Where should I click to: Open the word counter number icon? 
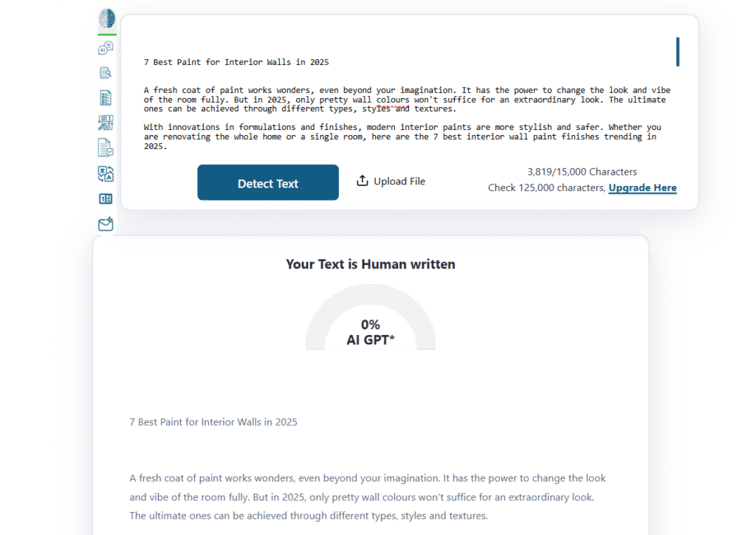pyautogui.click(x=106, y=199)
